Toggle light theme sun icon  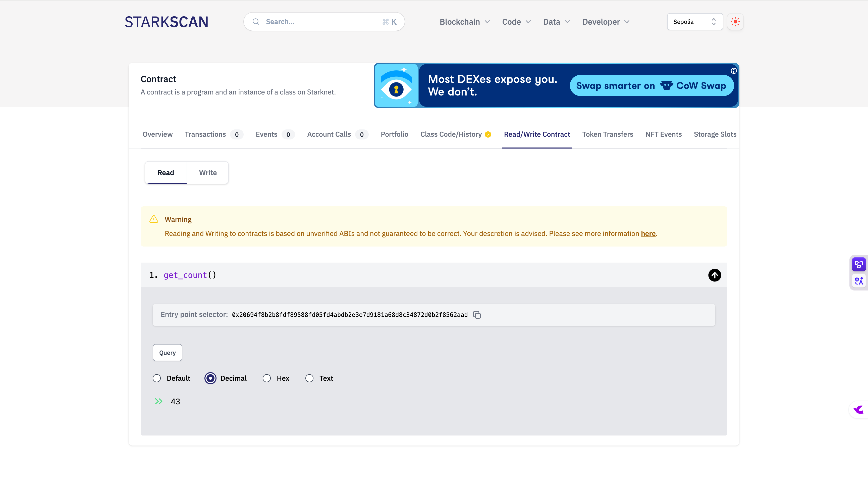735,22
